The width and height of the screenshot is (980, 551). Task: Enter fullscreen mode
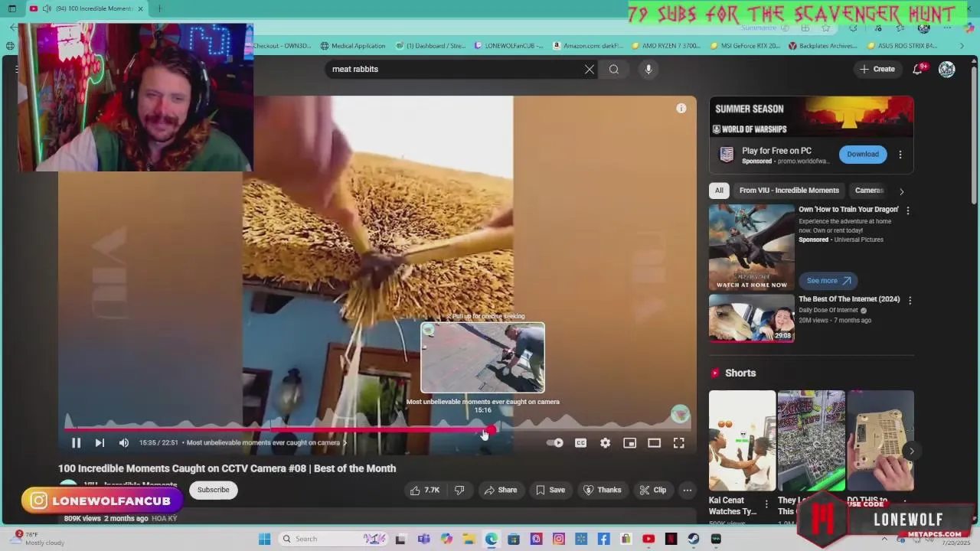click(x=678, y=442)
